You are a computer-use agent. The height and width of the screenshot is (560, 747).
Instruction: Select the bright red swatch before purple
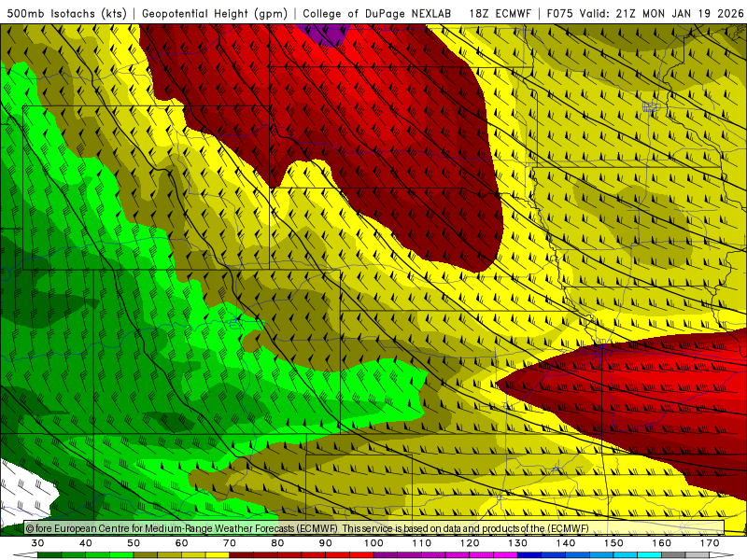click(x=361, y=554)
